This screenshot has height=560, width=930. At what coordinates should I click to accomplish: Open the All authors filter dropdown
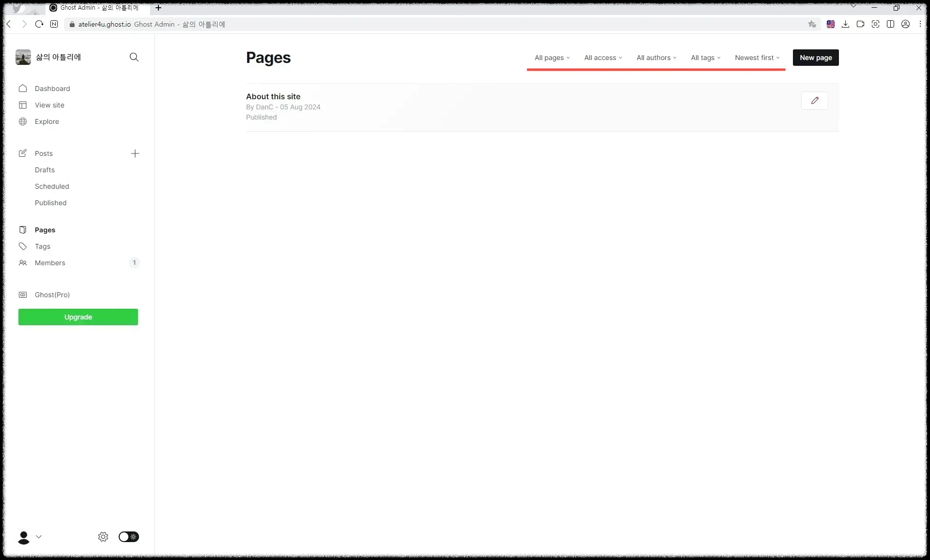[x=656, y=58]
